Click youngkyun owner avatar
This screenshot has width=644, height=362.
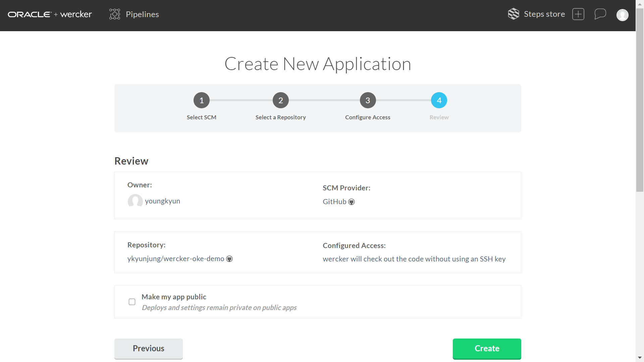coord(135,201)
